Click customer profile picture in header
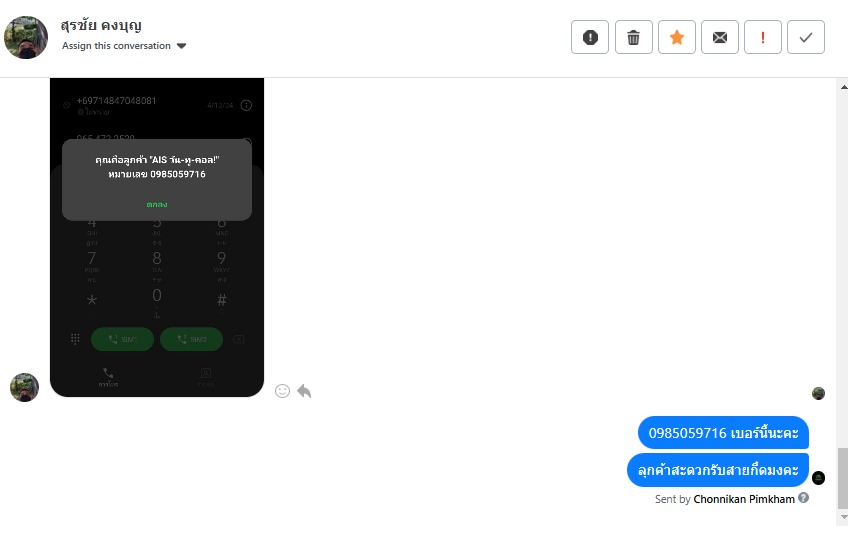The image size is (848, 535). 26,37
